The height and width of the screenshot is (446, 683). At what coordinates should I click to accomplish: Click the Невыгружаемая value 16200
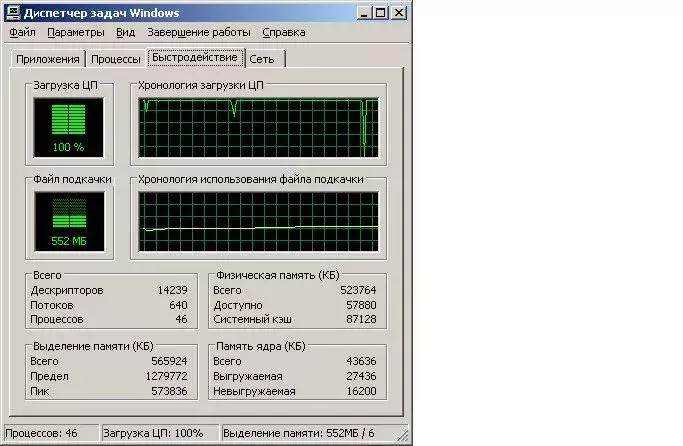361,391
